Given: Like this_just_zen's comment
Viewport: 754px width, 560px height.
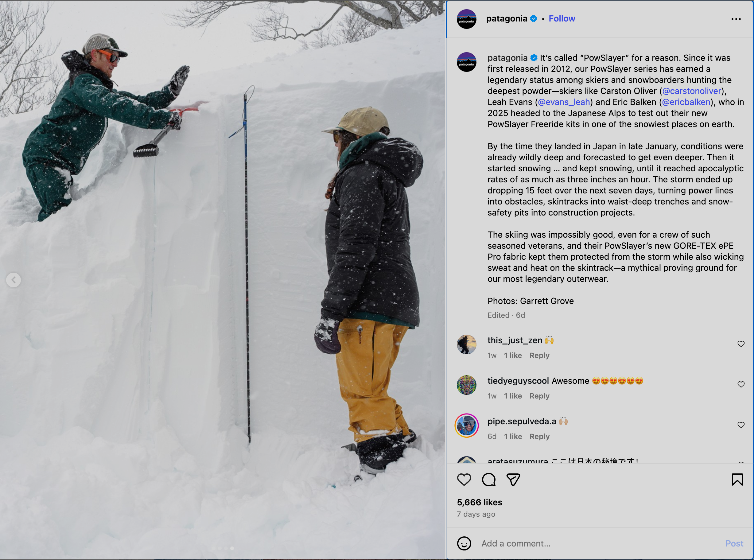Looking at the screenshot, I should pyautogui.click(x=741, y=344).
